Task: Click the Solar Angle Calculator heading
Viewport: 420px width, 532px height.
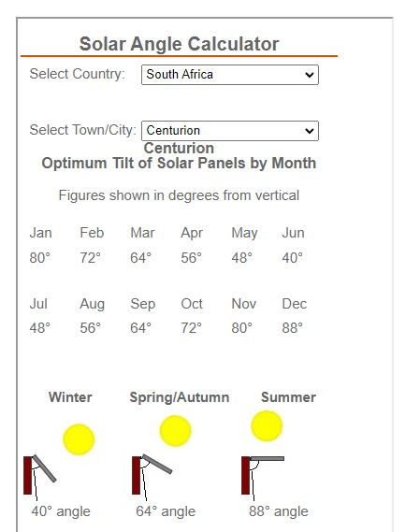Action: [179, 44]
